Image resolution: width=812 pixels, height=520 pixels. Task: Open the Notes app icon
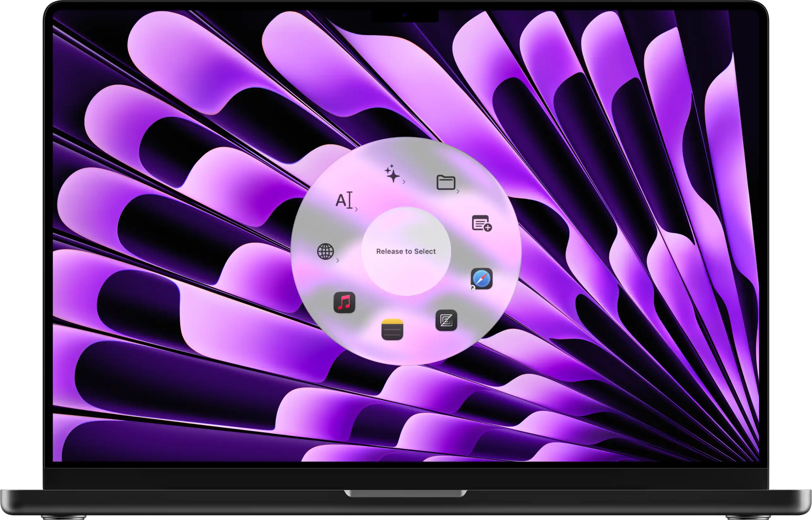tap(392, 330)
